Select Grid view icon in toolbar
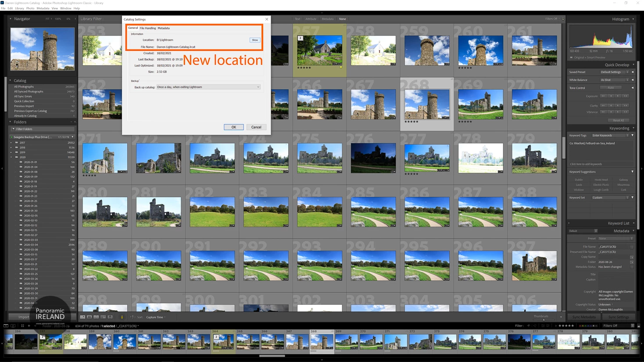This screenshot has height=362, width=644. click(82, 317)
